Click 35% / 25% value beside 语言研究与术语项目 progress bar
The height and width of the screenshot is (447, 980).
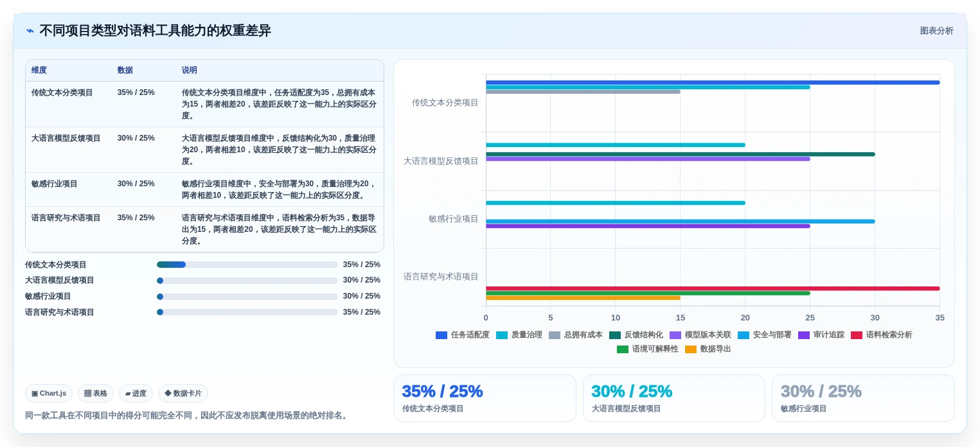(x=362, y=312)
